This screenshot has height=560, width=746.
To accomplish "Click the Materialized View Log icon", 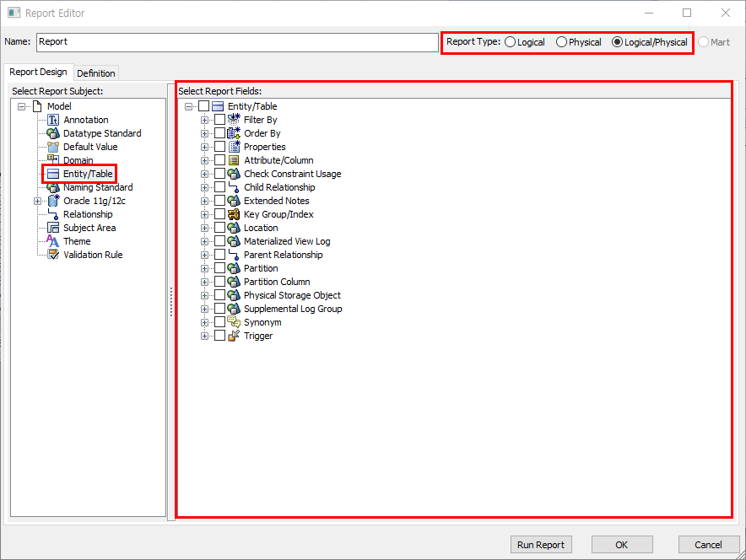I will pyautogui.click(x=234, y=241).
